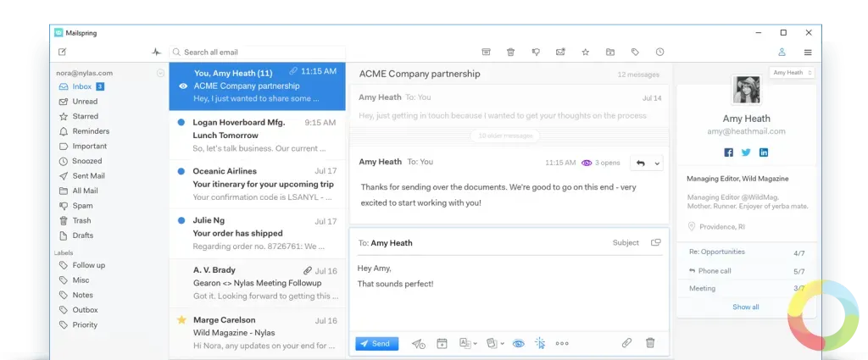Open the Sent Mail folder
Viewport: 868px width, 360px height.
[x=82, y=176]
